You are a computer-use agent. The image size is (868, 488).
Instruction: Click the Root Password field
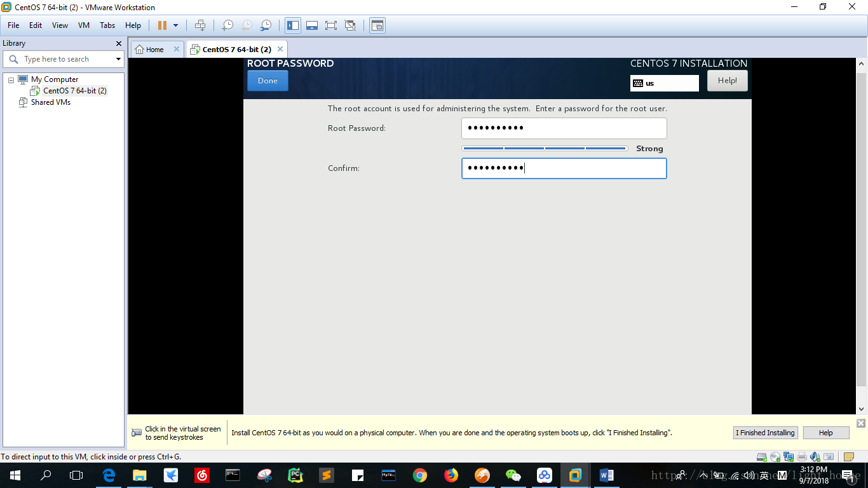[x=564, y=128]
